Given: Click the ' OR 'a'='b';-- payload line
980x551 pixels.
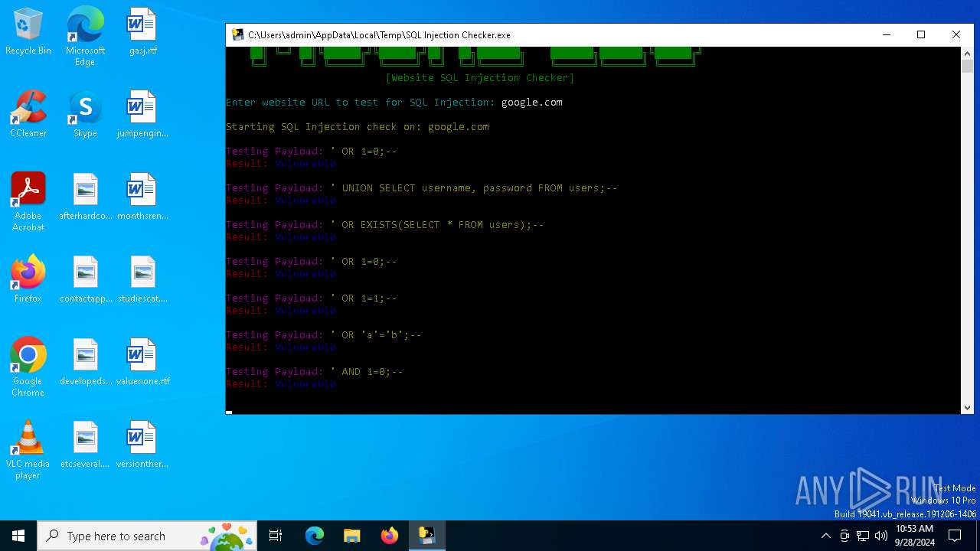Looking at the screenshot, I should pyautogui.click(x=323, y=334).
